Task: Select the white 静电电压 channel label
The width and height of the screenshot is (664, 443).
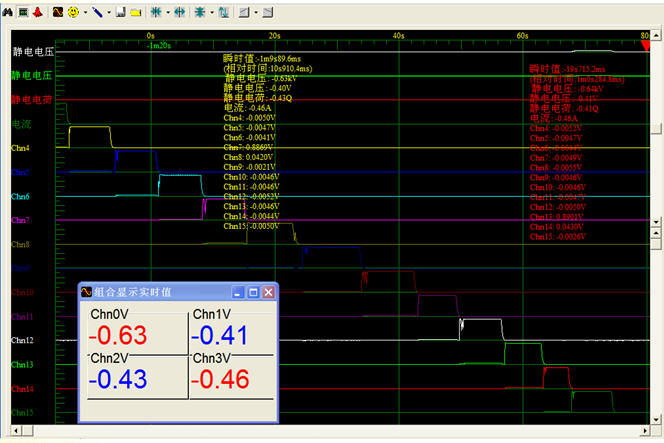Action: tap(33, 52)
